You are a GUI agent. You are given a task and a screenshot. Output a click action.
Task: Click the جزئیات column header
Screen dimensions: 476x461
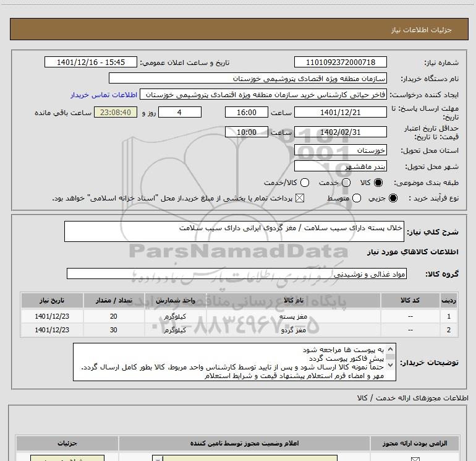tap(67, 444)
